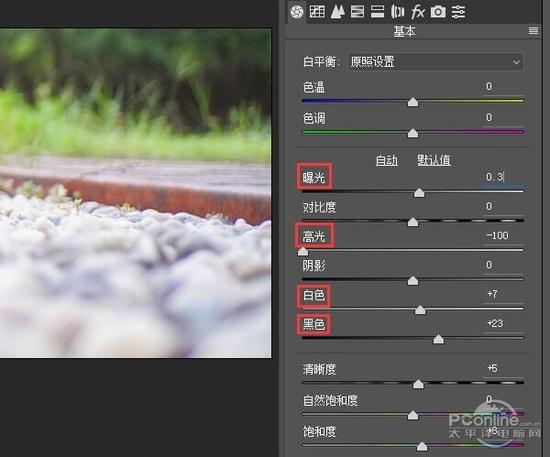The image size is (550, 457).
Task: Click the 色温 label
Action: 314,87
